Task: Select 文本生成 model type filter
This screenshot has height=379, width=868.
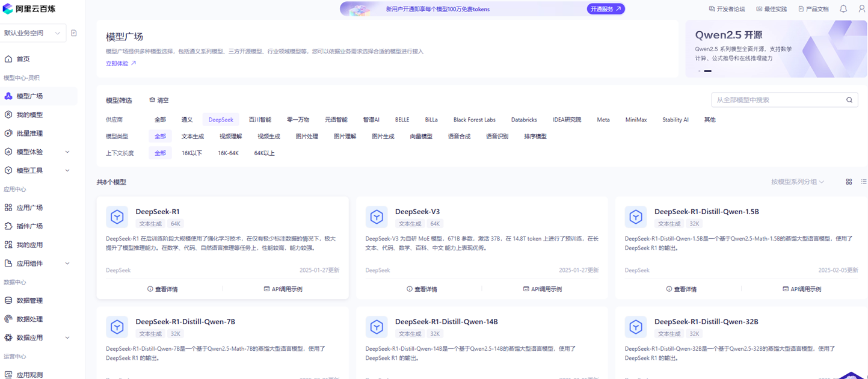Action: click(192, 137)
